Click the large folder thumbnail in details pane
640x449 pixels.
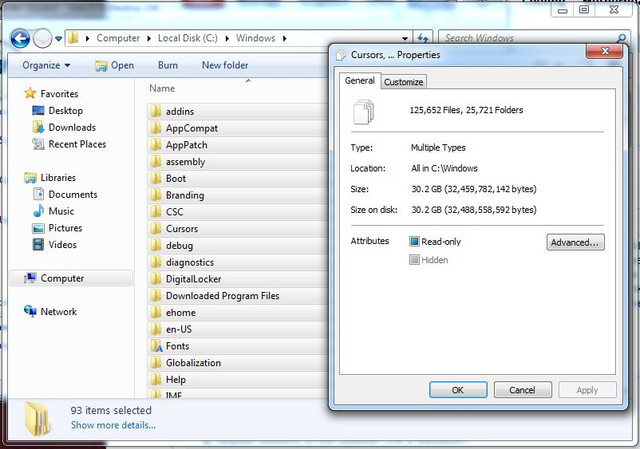click(x=38, y=418)
